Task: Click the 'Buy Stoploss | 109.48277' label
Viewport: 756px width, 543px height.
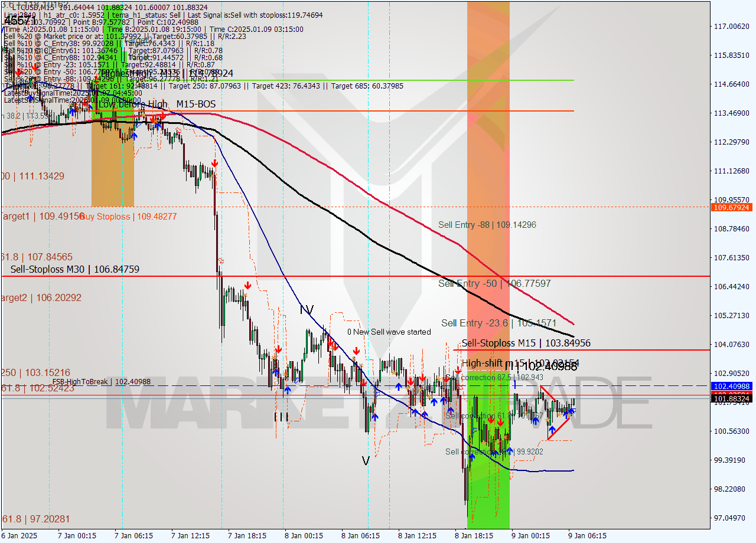Action: point(128,217)
